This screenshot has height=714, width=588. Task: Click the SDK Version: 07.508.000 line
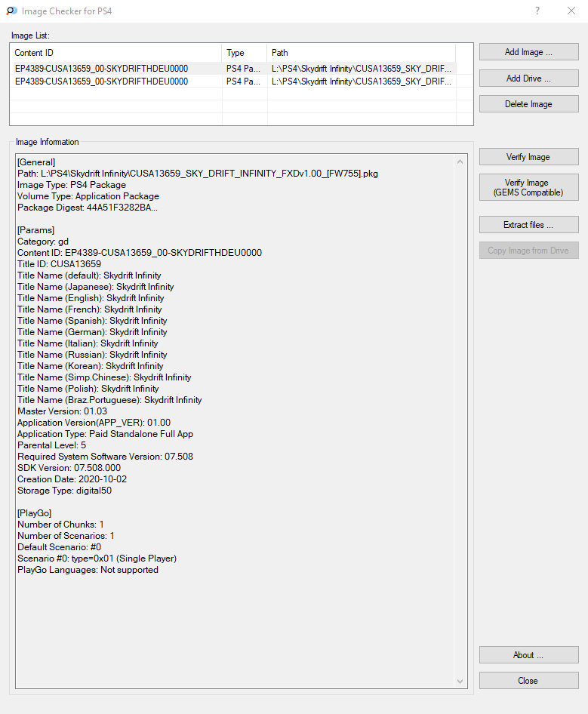(69, 468)
